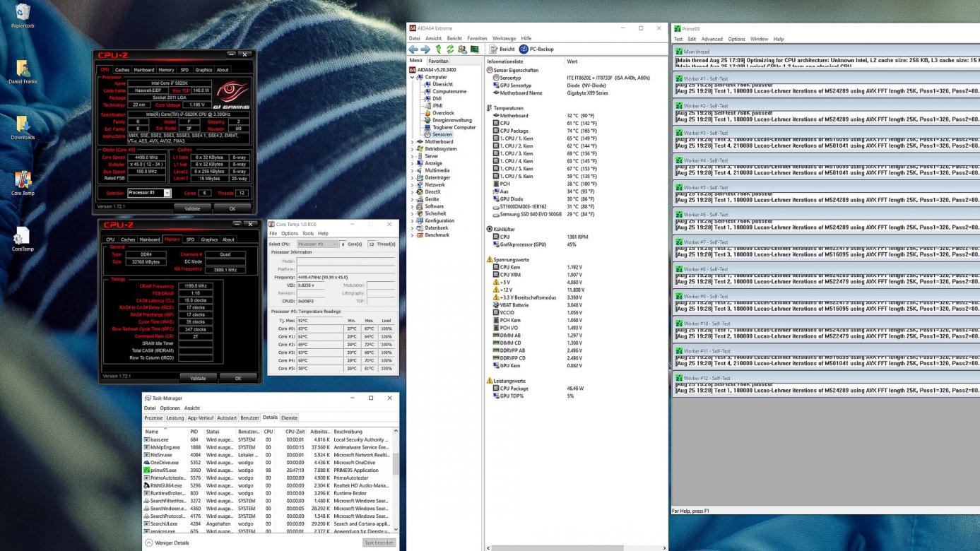
Task: Open Core Temp Select CPU dropdown
Action: click(318, 244)
